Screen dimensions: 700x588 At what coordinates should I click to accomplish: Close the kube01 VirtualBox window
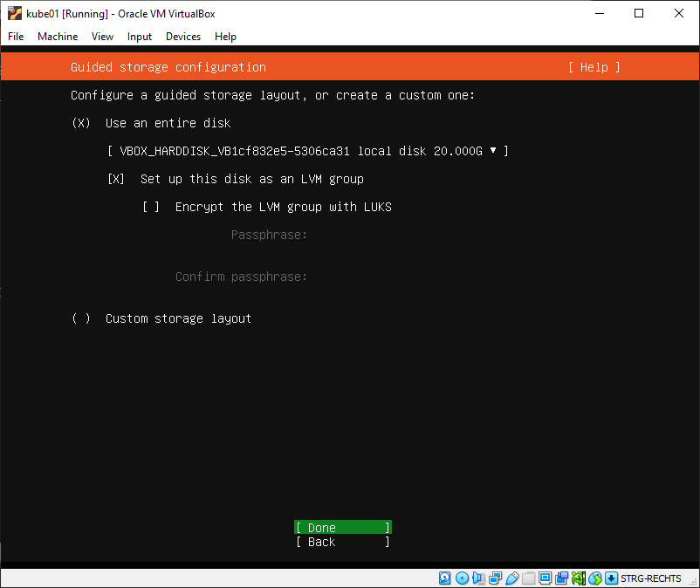678,13
